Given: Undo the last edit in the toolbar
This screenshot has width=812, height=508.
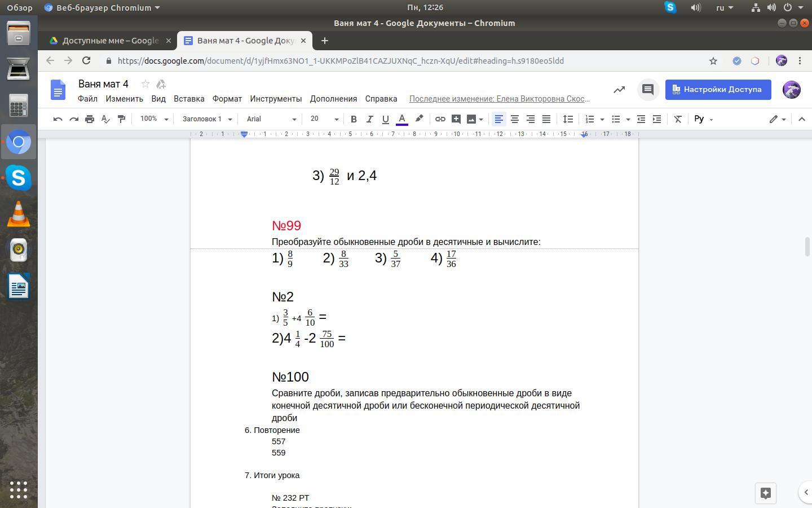Looking at the screenshot, I should [x=58, y=119].
